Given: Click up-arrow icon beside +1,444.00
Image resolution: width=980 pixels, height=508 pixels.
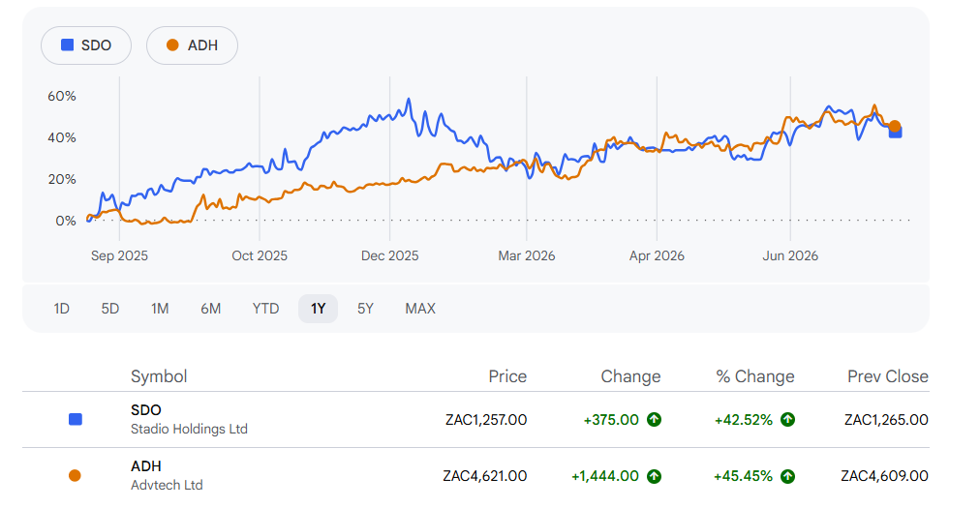Looking at the screenshot, I should point(654,476).
